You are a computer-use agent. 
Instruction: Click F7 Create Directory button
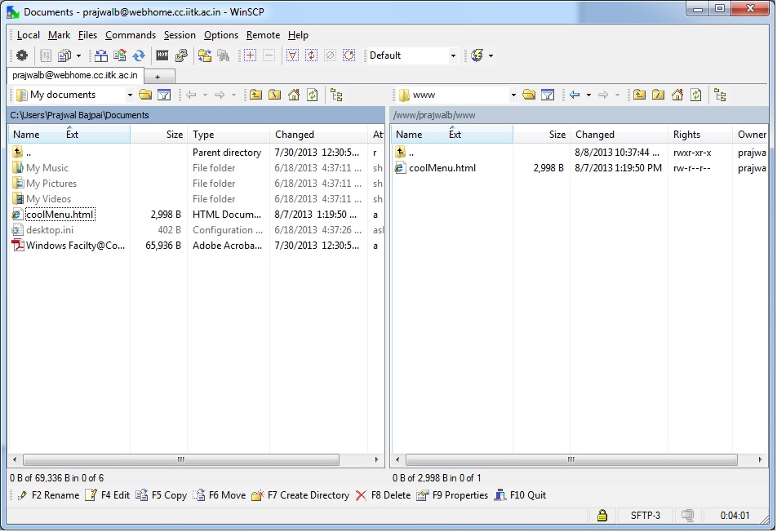(x=300, y=494)
